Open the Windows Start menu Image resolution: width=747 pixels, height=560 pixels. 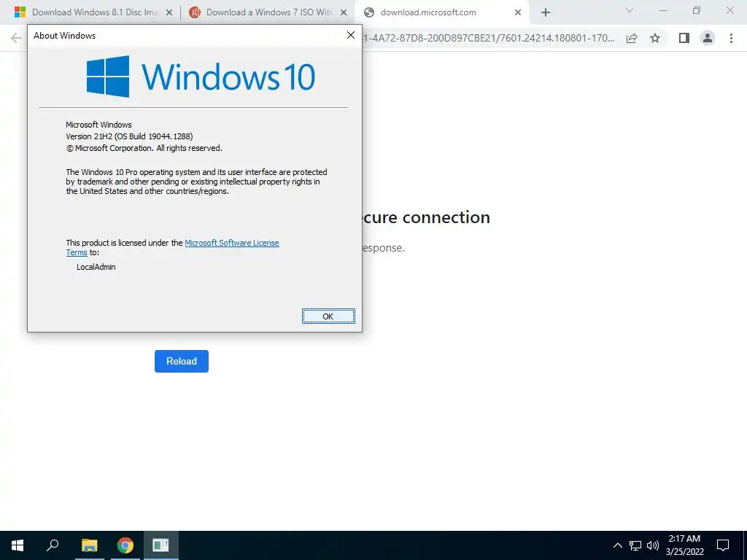[x=18, y=545]
